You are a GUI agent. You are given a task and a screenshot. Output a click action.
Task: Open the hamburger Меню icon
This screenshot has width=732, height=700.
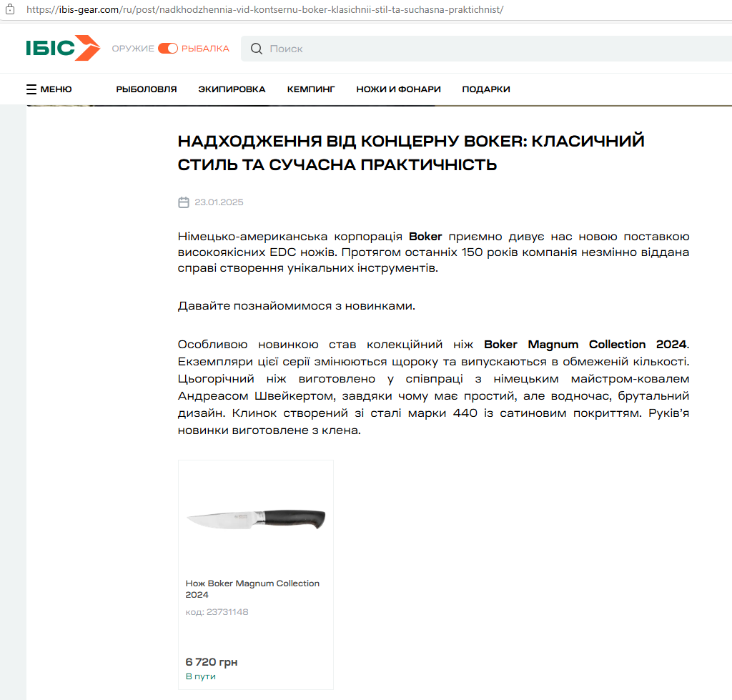(31, 89)
